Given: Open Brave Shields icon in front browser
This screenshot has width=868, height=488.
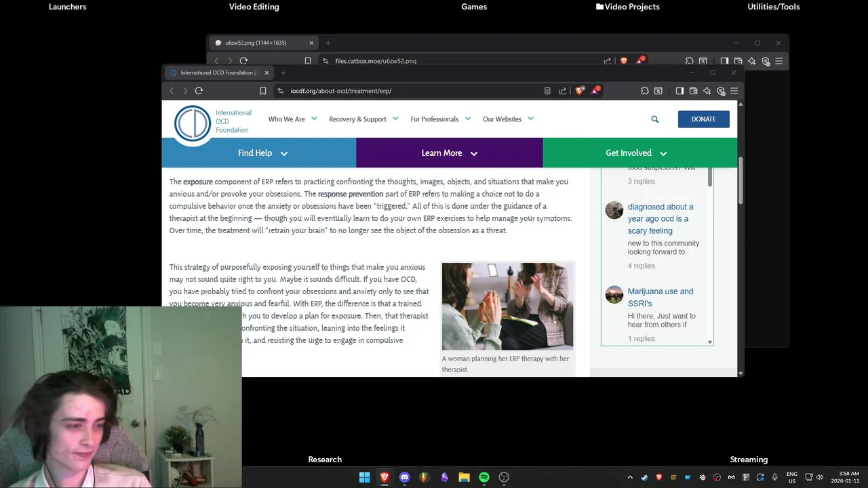Looking at the screenshot, I should (x=580, y=90).
